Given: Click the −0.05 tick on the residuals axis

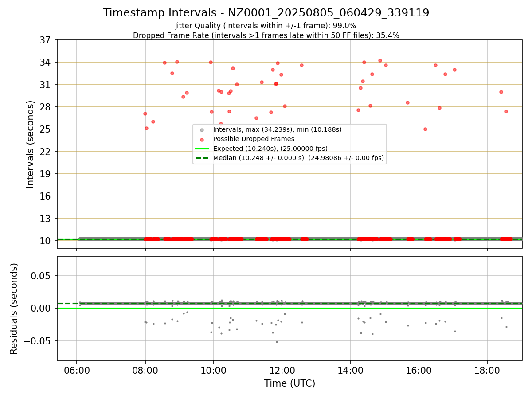Looking at the screenshot, I should click(x=40, y=341).
